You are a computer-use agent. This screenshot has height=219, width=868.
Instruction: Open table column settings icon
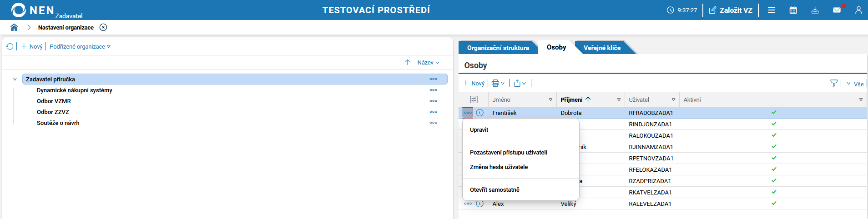tap(474, 100)
